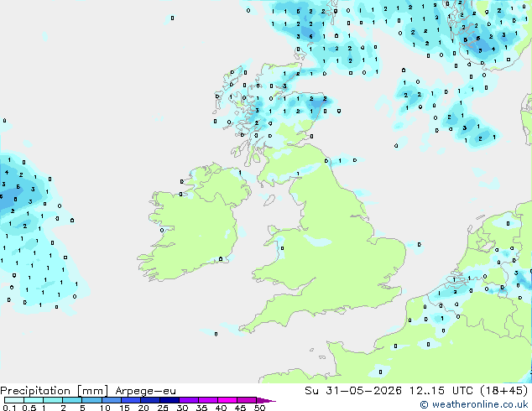Click the '0.1' legend scale value
The image size is (532, 411).
[x=9, y=408]
